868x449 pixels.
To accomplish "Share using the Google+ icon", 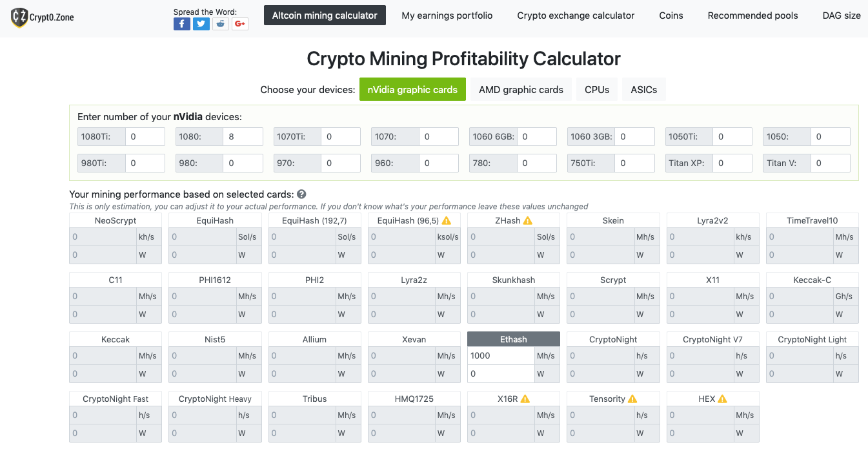I will 240,24.
